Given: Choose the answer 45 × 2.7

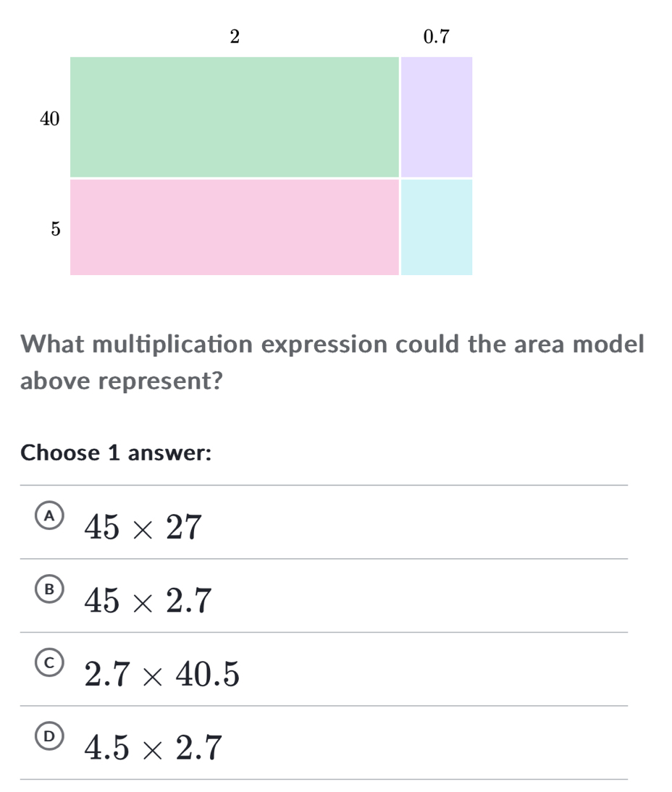Looking at the screenshot, I should click(x=146, y=601).
